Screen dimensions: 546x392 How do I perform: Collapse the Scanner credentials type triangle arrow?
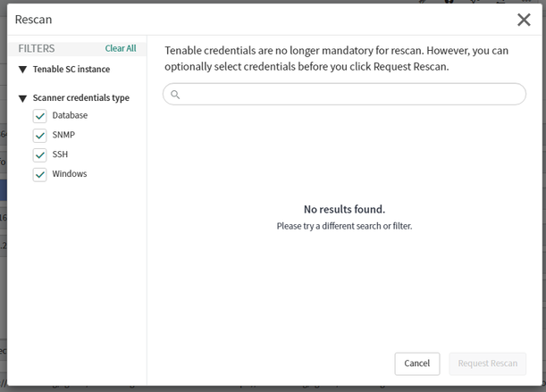click(x=22, y=98)
